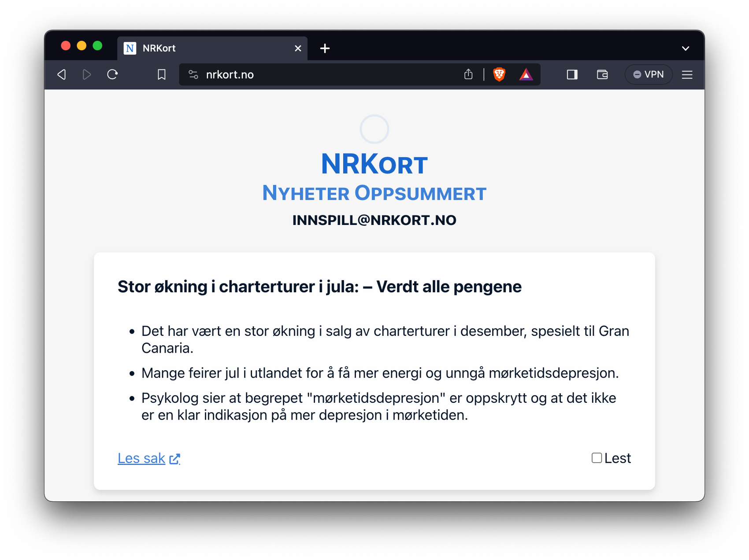The image size is (749, 560).
Task: Click the bullet quoting the psykolog
Action: tap(378, 406)
